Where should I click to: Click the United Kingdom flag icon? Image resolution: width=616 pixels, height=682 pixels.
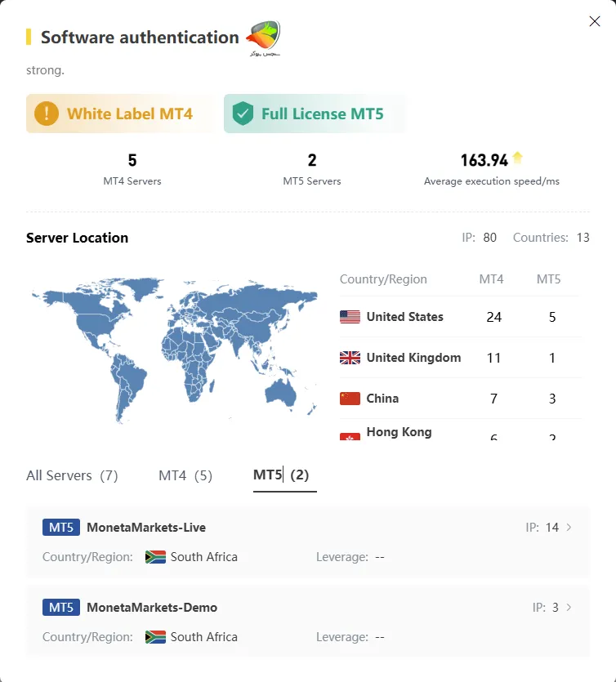350,358
